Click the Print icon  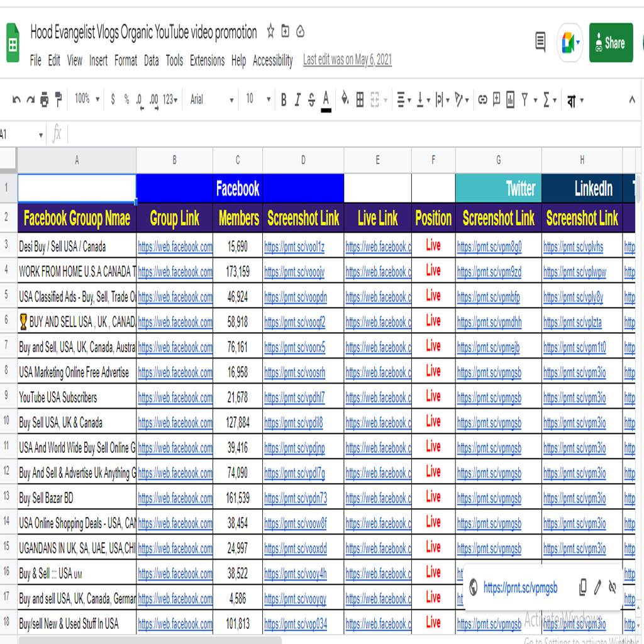point(45,99)
